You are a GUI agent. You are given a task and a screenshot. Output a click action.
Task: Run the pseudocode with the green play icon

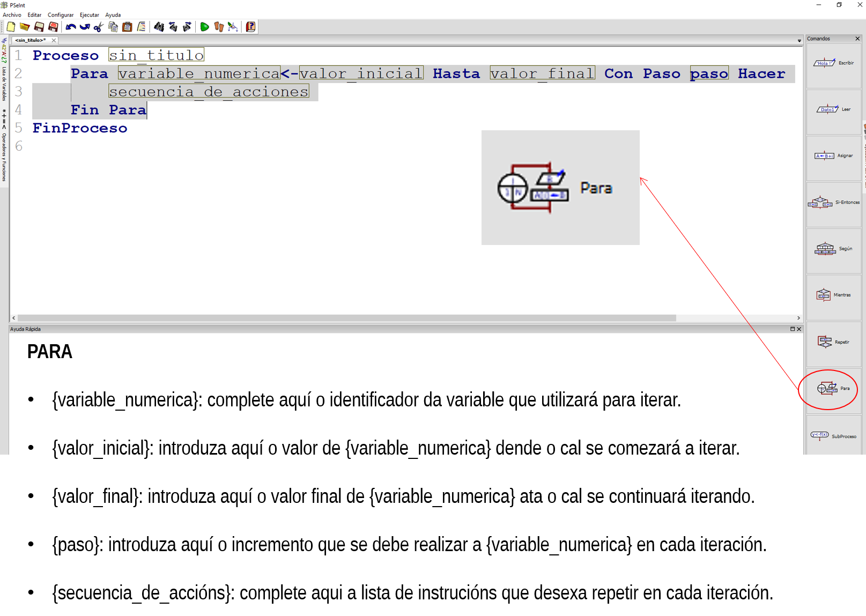pyautogui.click(x=204, y=26)
